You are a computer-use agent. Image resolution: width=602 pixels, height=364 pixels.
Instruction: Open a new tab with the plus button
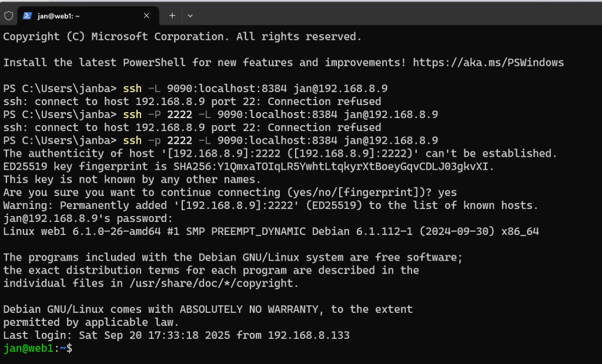[x=171, y=16]
